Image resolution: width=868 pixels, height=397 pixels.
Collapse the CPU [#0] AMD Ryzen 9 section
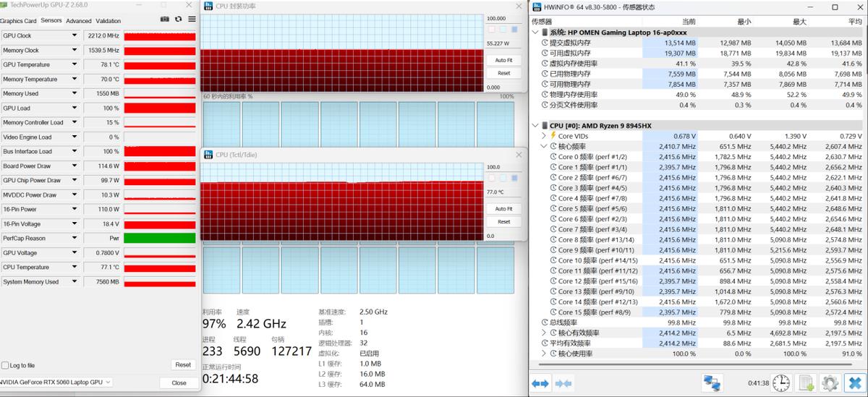[x=535, y=125]
